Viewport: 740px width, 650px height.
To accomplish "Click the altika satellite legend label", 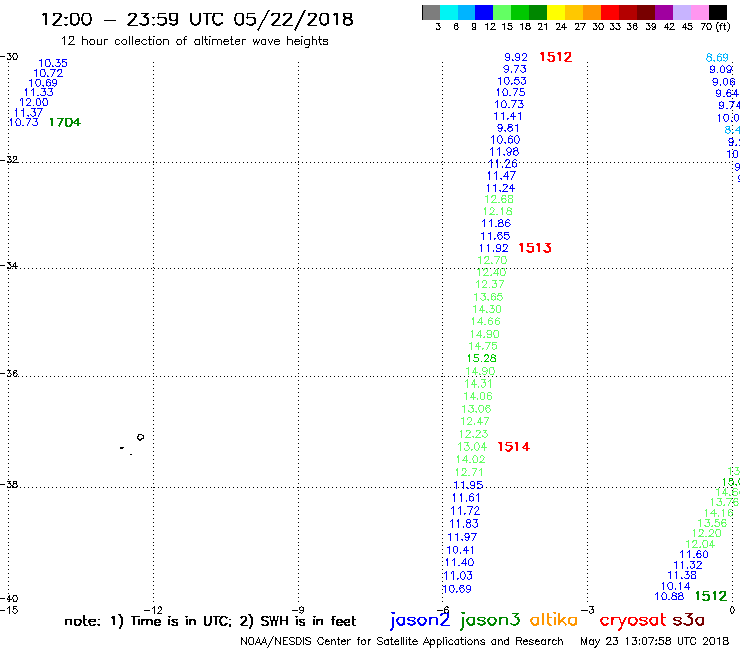I will (553, 620).
